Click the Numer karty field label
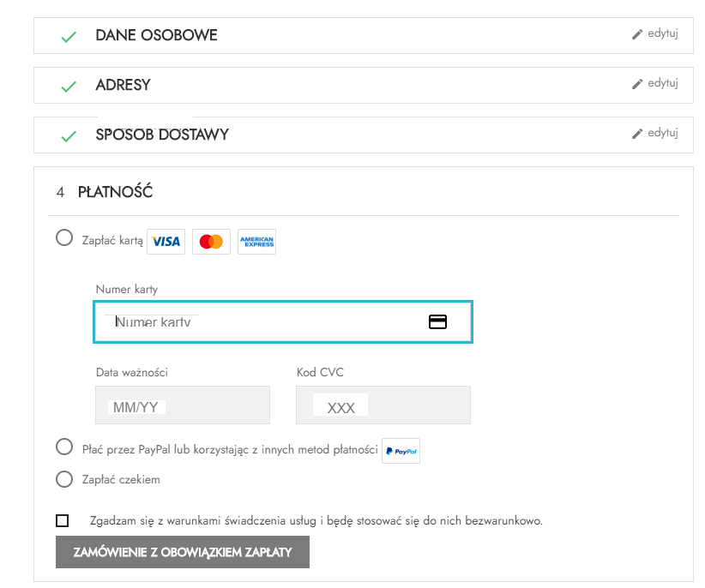 tap(127, 289)
